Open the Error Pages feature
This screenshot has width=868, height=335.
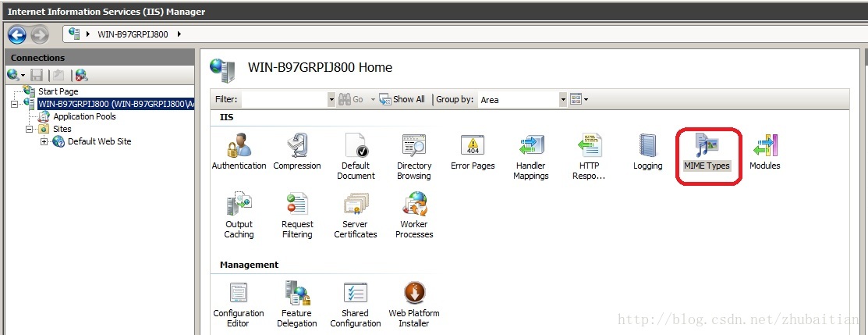click(473, 151)
